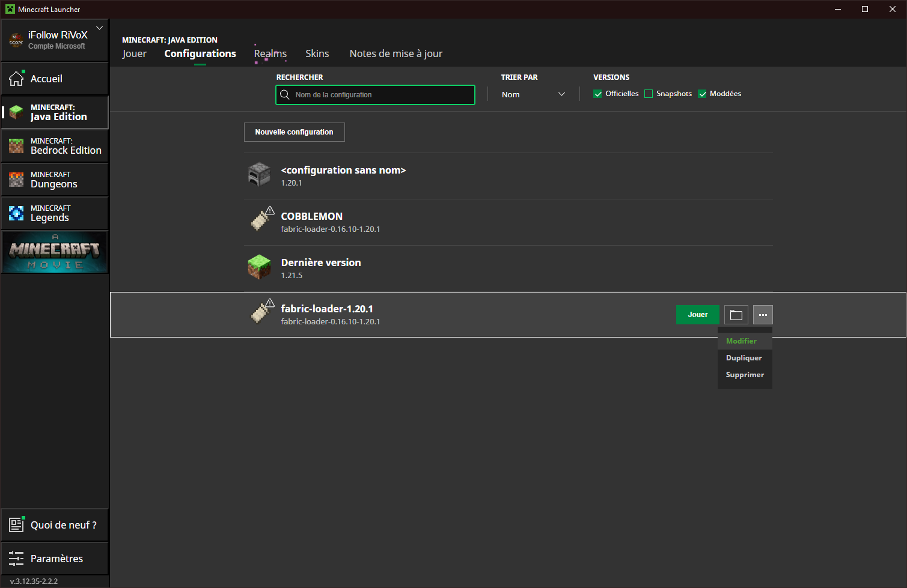907x588 pixels.
Task: Click the fabric-loader-1.20.1 configuration icon
Action: tap(262, 311)
